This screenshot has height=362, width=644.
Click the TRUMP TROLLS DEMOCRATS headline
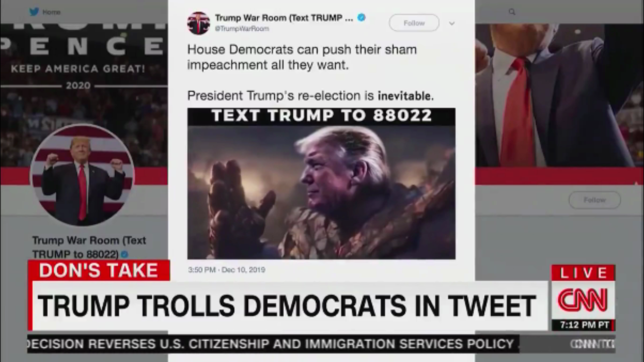coord(287,306)
